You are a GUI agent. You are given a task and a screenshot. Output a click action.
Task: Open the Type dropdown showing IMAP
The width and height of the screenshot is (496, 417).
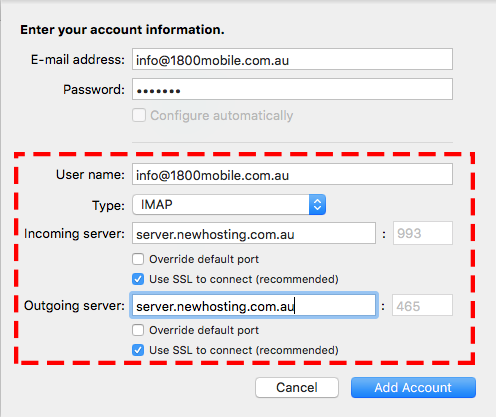[x=229, y=204]
